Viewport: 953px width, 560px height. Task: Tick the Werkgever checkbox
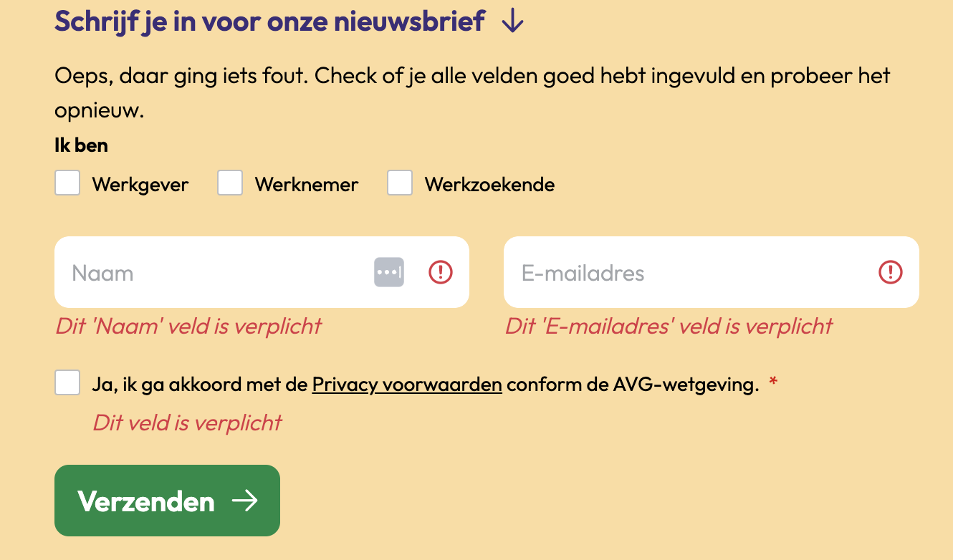click(x=67, y=183)
